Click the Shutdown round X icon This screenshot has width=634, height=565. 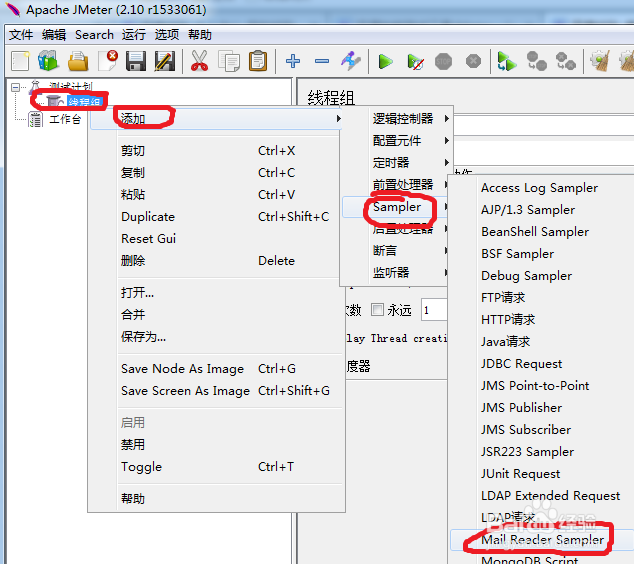(473, 61)
